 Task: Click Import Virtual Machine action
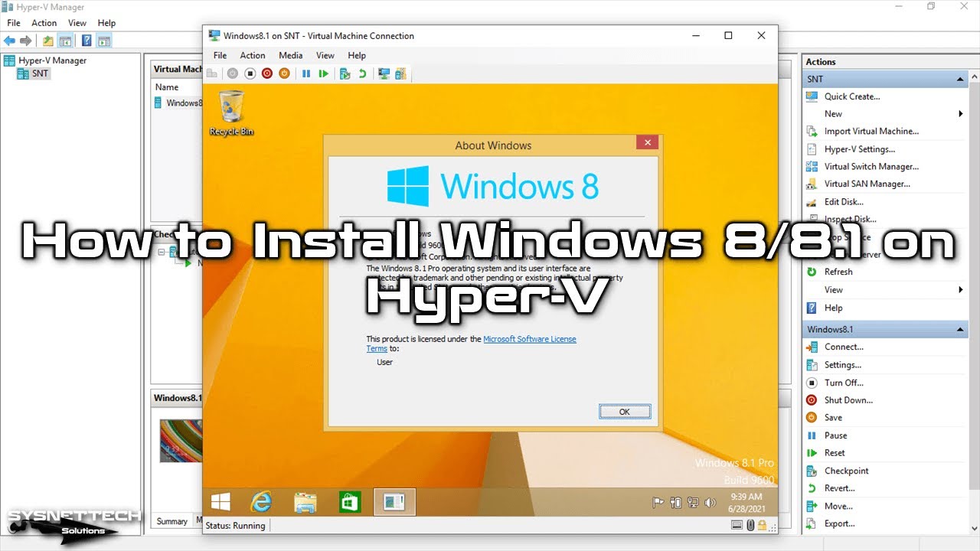871,132
